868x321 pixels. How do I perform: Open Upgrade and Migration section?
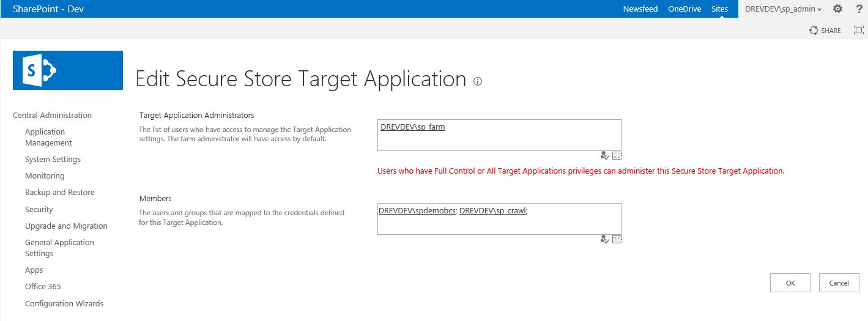(66, 226)
